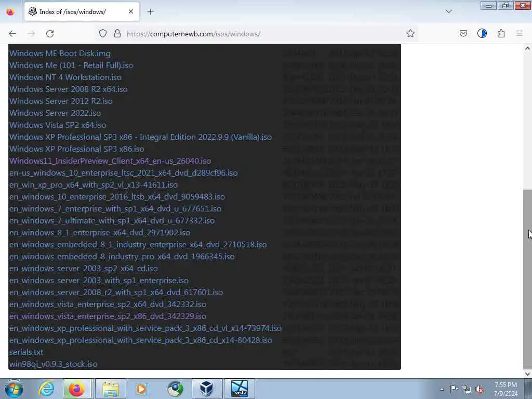Click the site security padlock icon
The width and height of the screenshot is (532, 399).
point(117,34)
